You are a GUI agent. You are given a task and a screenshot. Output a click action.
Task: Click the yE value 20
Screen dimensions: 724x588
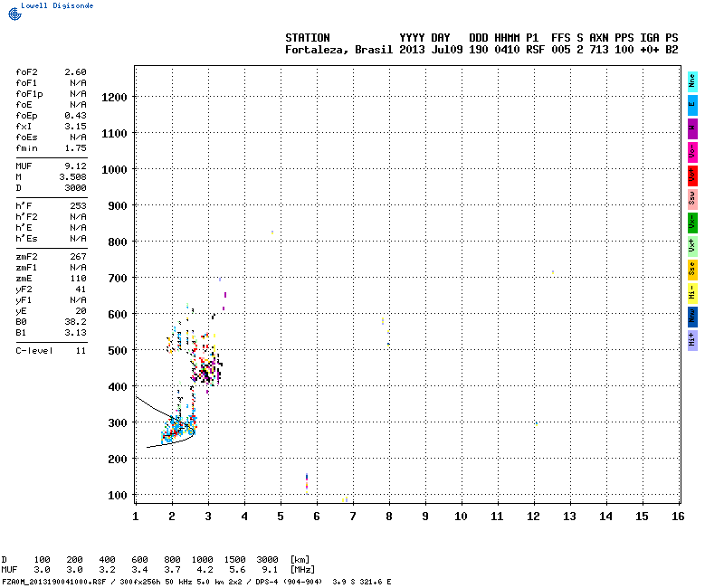point(81,311)
